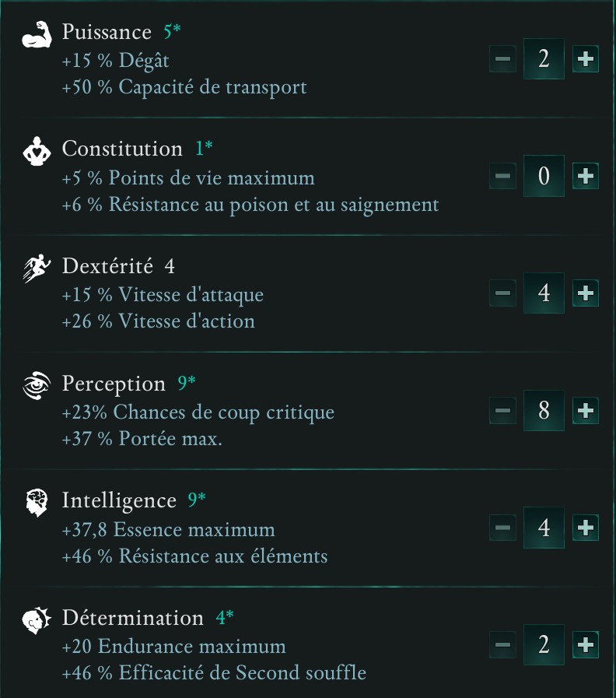Add a point to Constitution
616x698 pixels.
(585, 176)
